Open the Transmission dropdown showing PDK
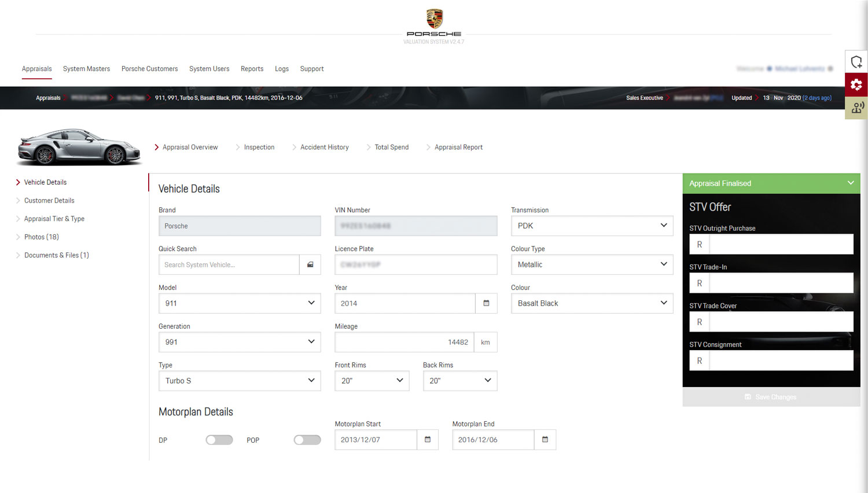The image size is (868, 493). [592, 226]
